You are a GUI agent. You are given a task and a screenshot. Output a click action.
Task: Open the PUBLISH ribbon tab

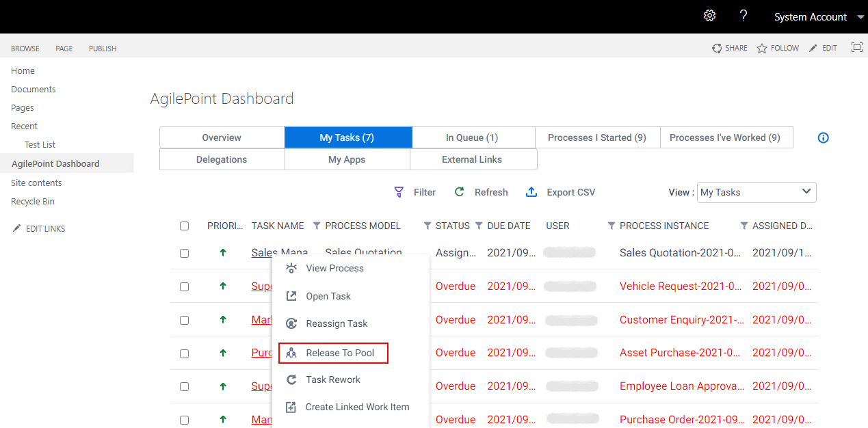[103, 49]
